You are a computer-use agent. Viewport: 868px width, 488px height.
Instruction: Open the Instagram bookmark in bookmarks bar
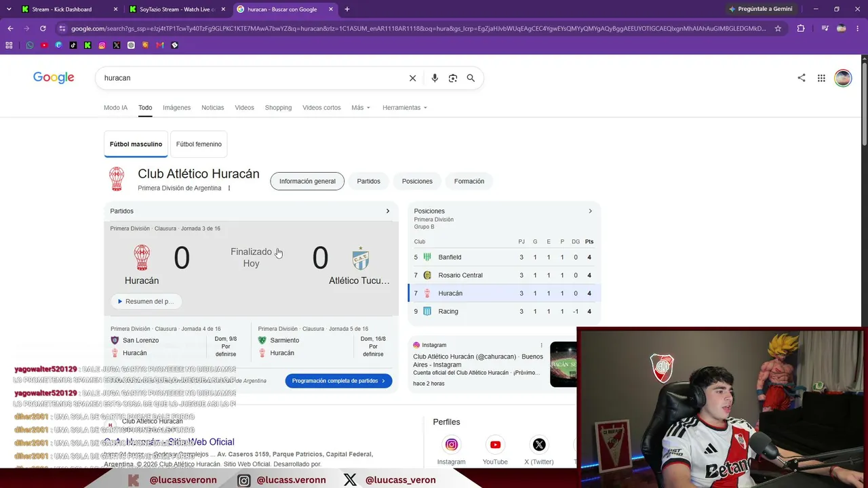(102, 45)
